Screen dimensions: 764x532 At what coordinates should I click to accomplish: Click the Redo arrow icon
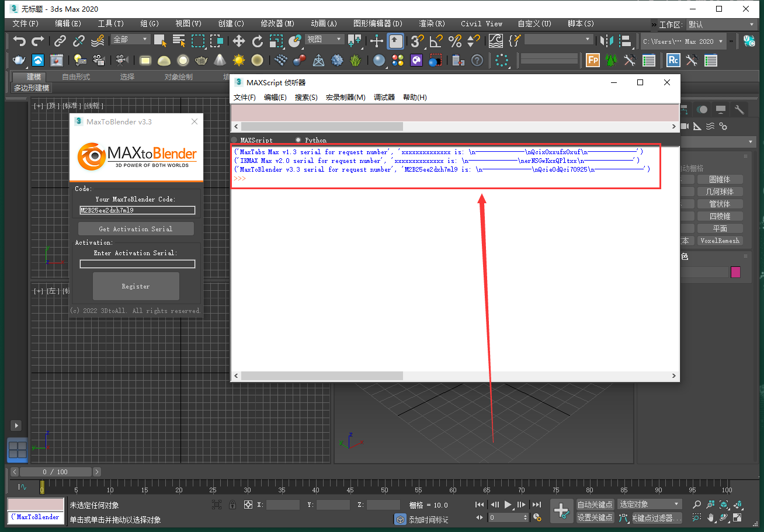pyautogui.click(x=38, y=41)
